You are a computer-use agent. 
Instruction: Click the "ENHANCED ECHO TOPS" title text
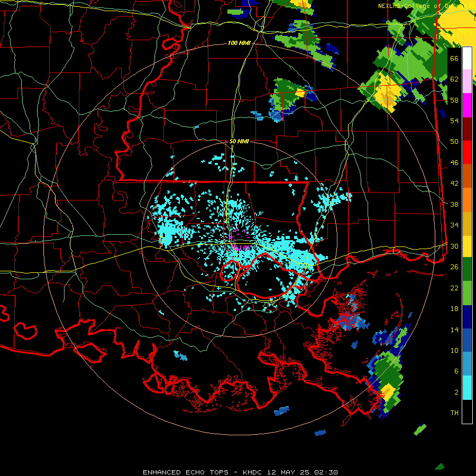coord(186,472)
